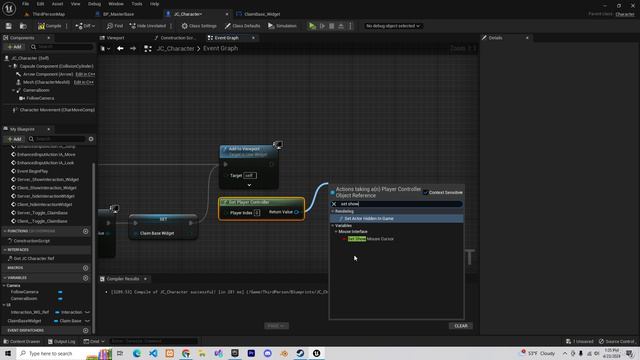Click the Stop button in toolbar
The width and height of the screenshot is (640, 360).
[x=332, y=26]
